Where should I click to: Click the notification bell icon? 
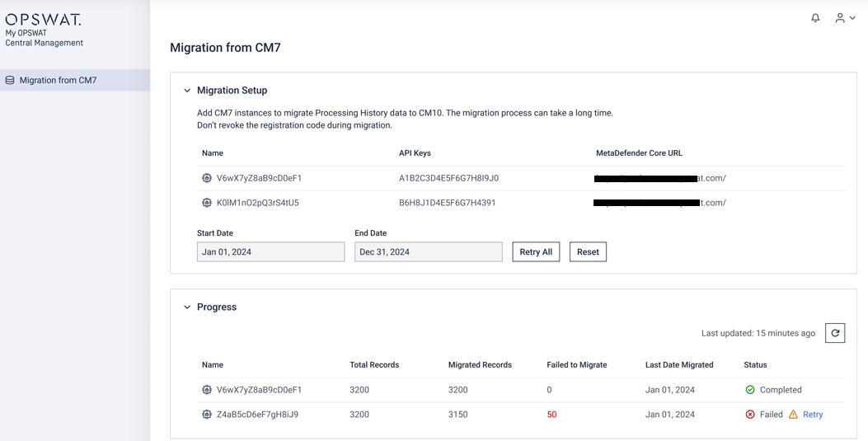pos(815,17)
